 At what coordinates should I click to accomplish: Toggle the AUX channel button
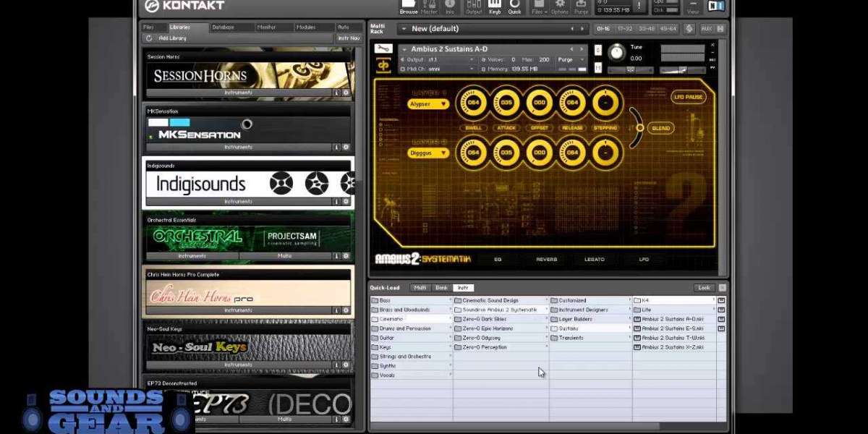707,29
